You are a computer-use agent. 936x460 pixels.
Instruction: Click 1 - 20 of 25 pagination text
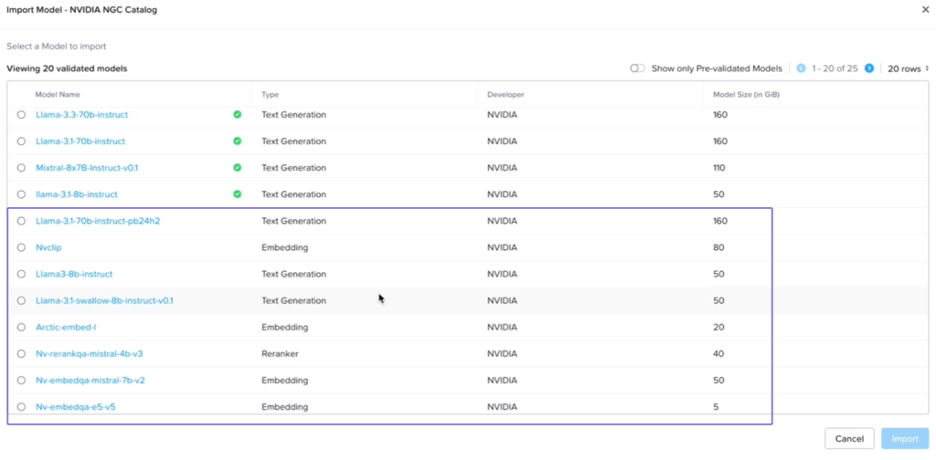835,69
